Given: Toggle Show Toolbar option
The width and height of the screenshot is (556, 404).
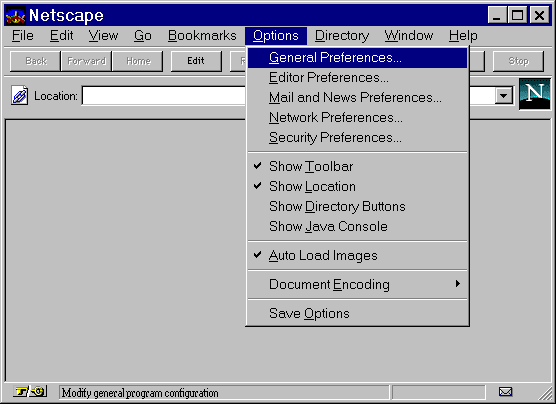Looking at the screenshot, I should coord(357,166).
